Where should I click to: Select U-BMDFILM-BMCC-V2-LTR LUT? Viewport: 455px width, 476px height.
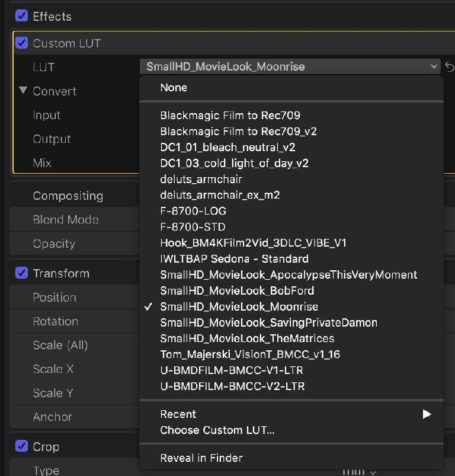pyautogui.click(x=233, y=386)
